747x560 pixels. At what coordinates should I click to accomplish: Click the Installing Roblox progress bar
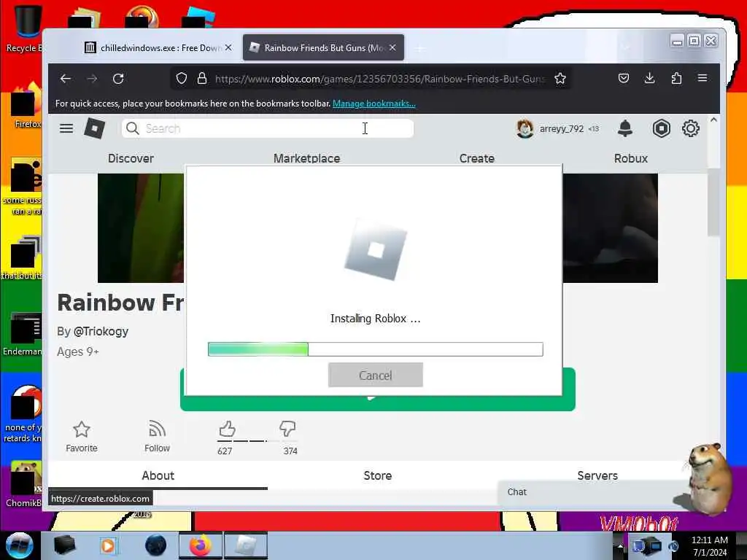click(x=376, y=349)
